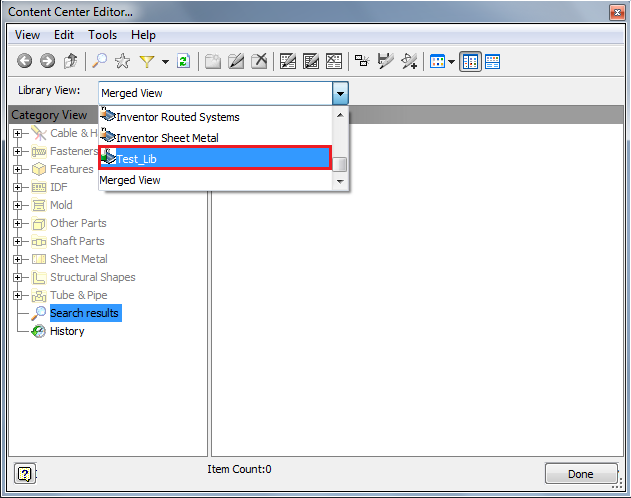Image resolution: width=631 pixels, height=498 pixels.
Task: Expand the Sheet Metal category
Action: (17, 259)
